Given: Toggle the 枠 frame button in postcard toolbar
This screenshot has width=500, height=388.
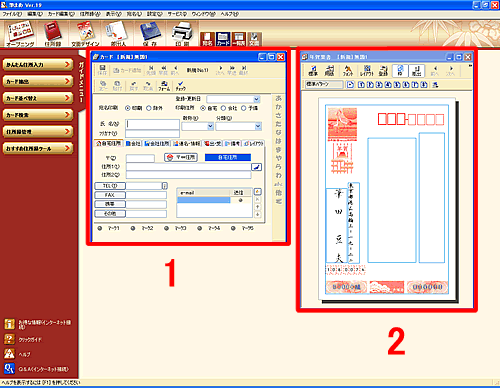Looking at the screenshot, I should pos(400,70).
